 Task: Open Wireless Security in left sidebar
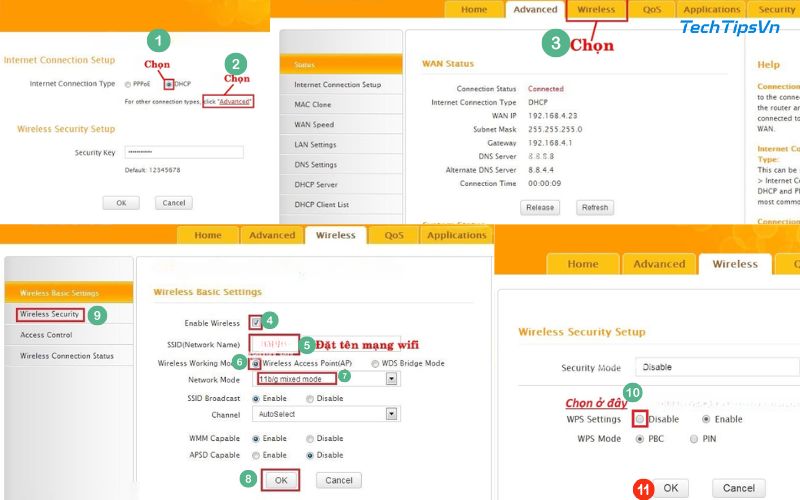(50, 314)
